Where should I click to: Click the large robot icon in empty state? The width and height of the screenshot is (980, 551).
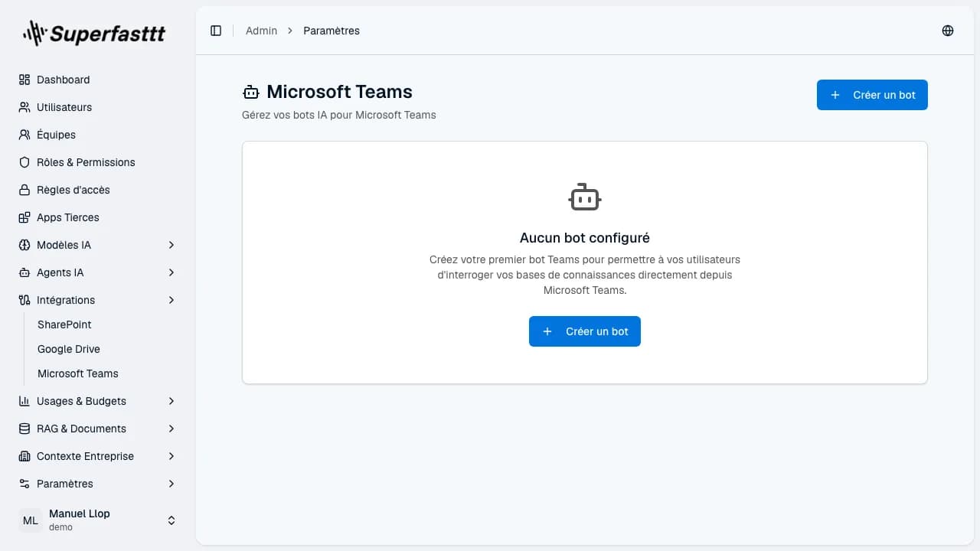click(x=585, y=197)
